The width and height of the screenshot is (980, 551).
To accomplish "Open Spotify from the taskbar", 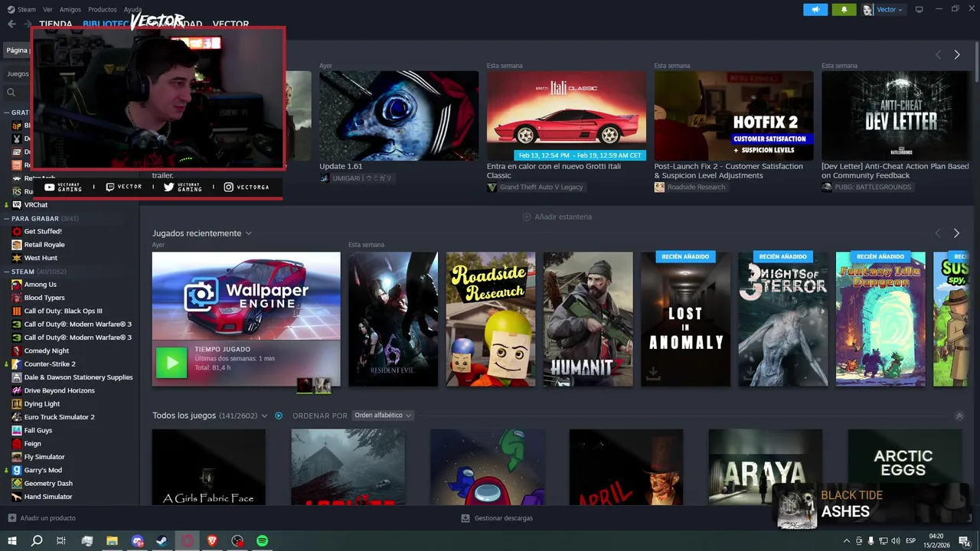I will pos(262,541).
